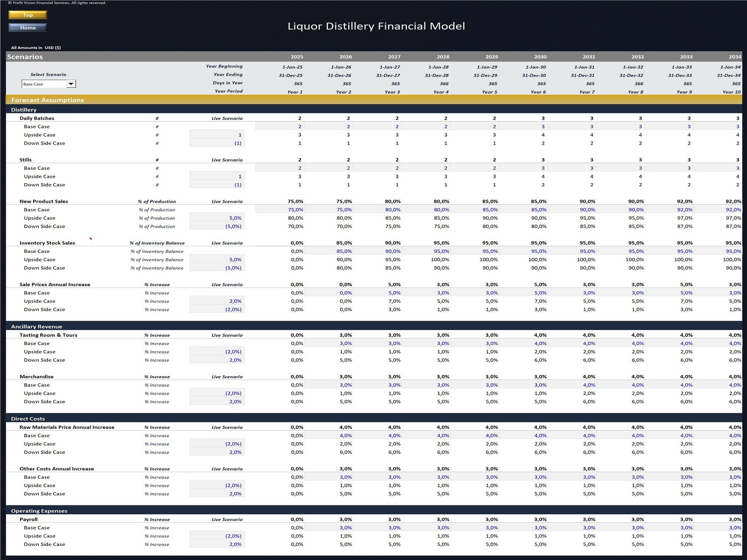Select Daily Batches Down Side Case adjustment cell

coord(217,143)
